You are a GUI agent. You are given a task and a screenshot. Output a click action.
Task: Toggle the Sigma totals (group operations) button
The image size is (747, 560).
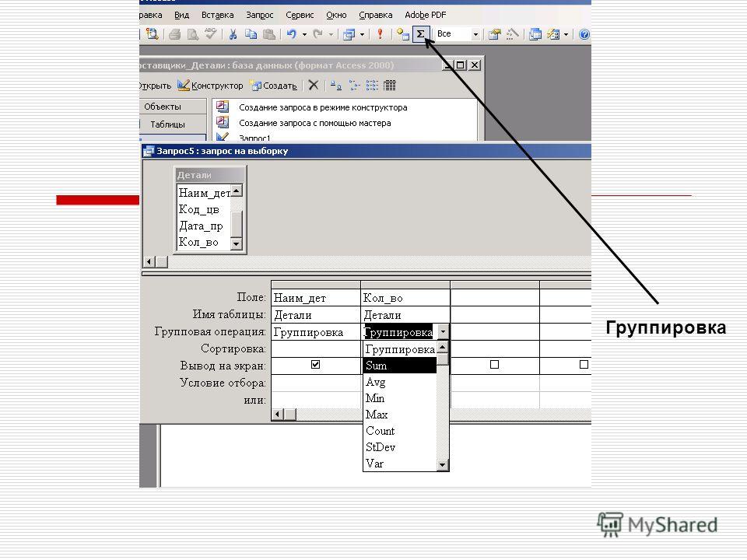(421, 33)
